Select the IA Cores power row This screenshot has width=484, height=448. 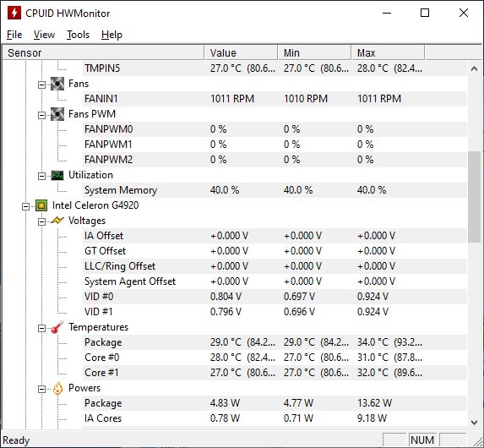click(x=275, y=418)
